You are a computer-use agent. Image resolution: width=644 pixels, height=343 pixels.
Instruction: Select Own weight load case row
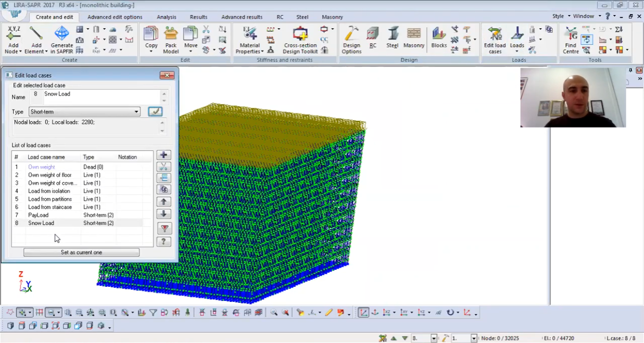pyautogui.click(x=41, y=167)
